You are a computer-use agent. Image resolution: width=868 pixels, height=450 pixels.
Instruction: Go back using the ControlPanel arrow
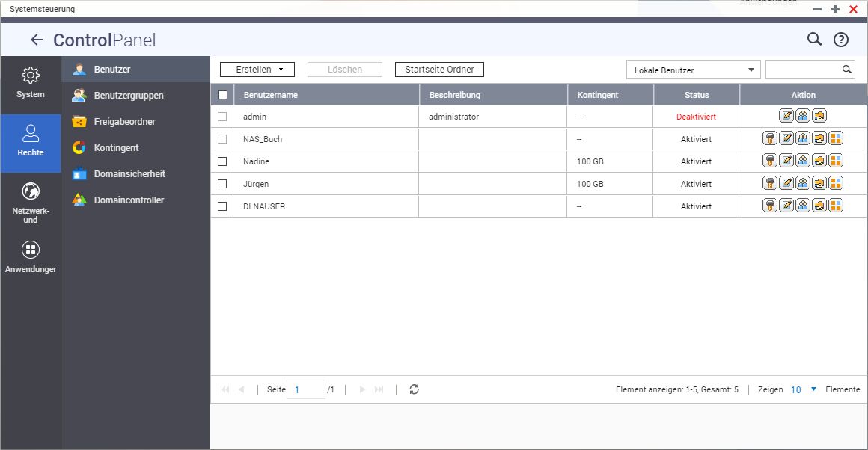click(37, 40)
